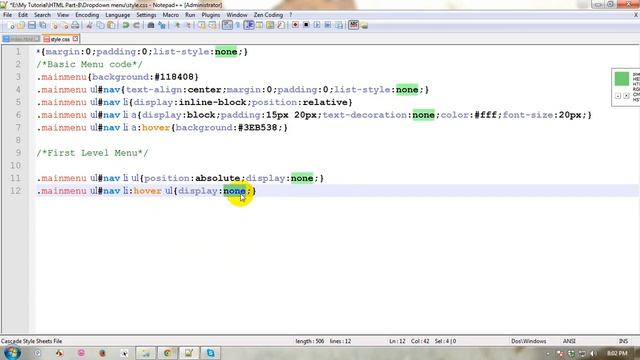The height and width of the screenshot is (360, 640).
Task: Toggle the indent guide toolbar icon
Action: 249,25
